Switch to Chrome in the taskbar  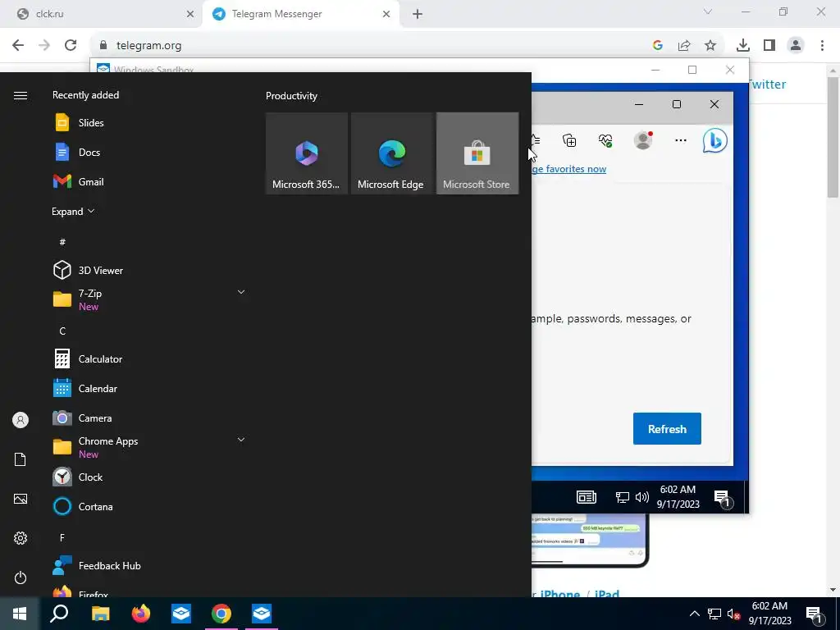click(221, 614)
